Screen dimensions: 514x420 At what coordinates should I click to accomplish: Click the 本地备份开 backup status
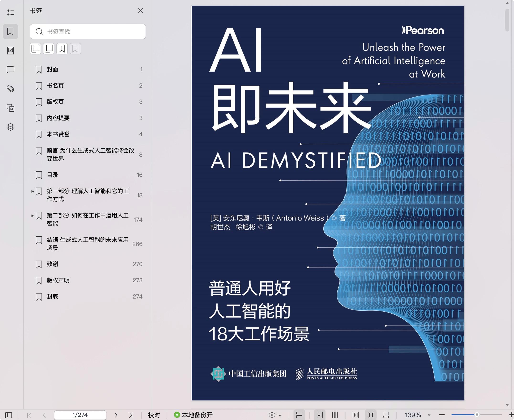(x=194, y=415)
